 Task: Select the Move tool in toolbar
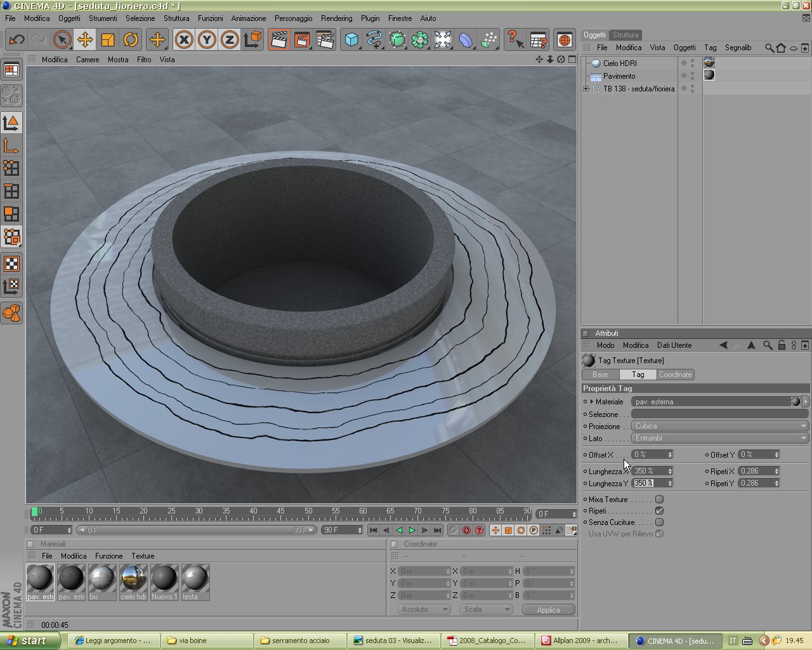click(84, 39)
